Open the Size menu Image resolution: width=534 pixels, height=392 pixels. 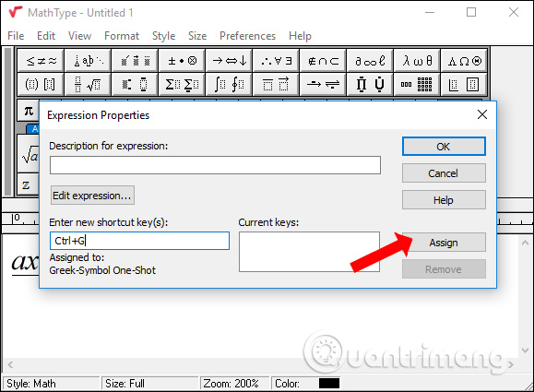[x=197, y=36]
